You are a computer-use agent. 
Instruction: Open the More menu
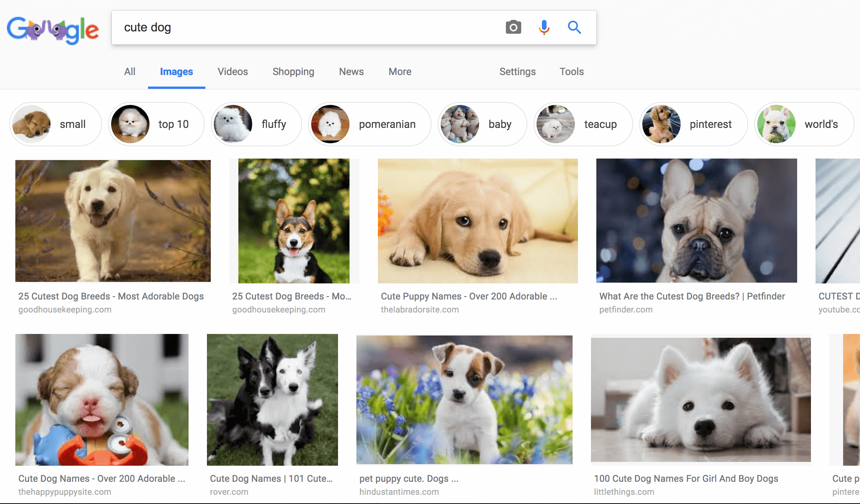coord(399,72)
